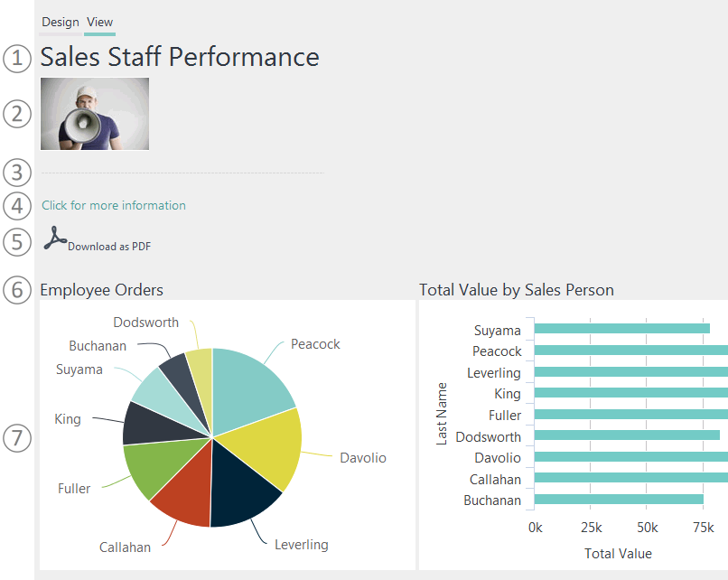The width and height of the screenshot is (728, 580).
Task: Click the circled number 3 marker
Action: click(17, 172)
